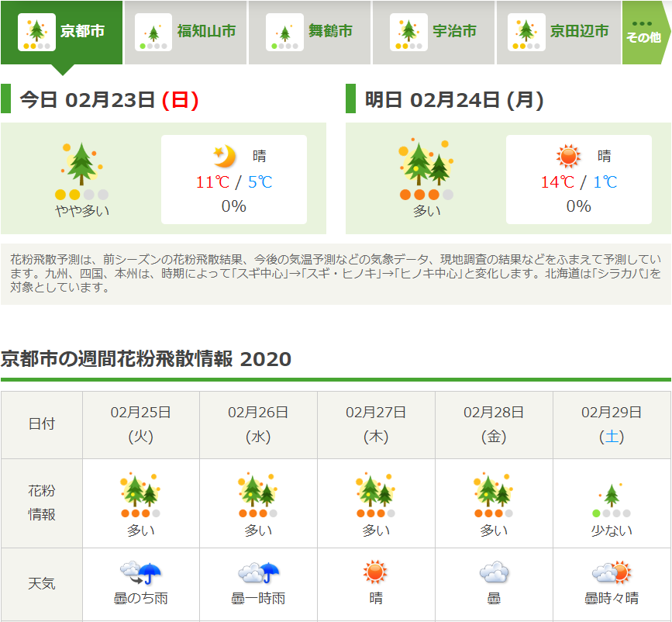Click the 日付 row header

[x=42, y=424]
